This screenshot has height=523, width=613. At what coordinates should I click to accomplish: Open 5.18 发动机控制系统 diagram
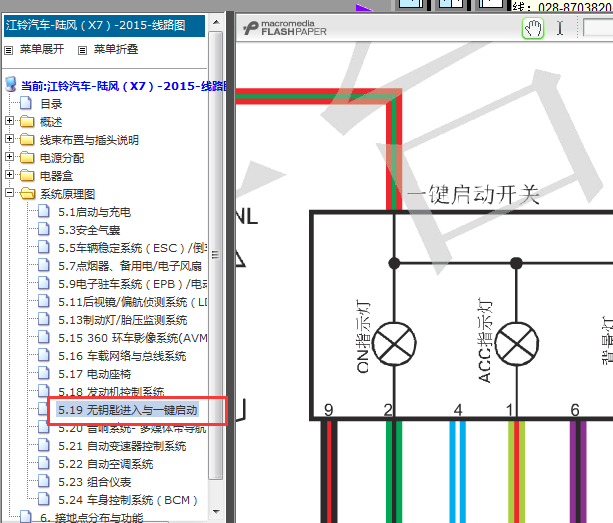pos(111,391)
